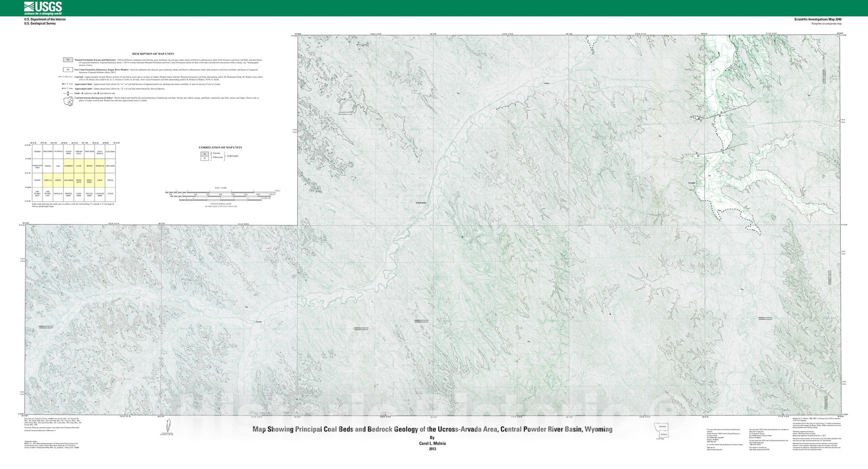Image resolution: width=868 pixels, height=469 pixels.
Task: Select the 'U.S. Department of the Interior' text
Action: pyautogui.click(x=44, y=19)
